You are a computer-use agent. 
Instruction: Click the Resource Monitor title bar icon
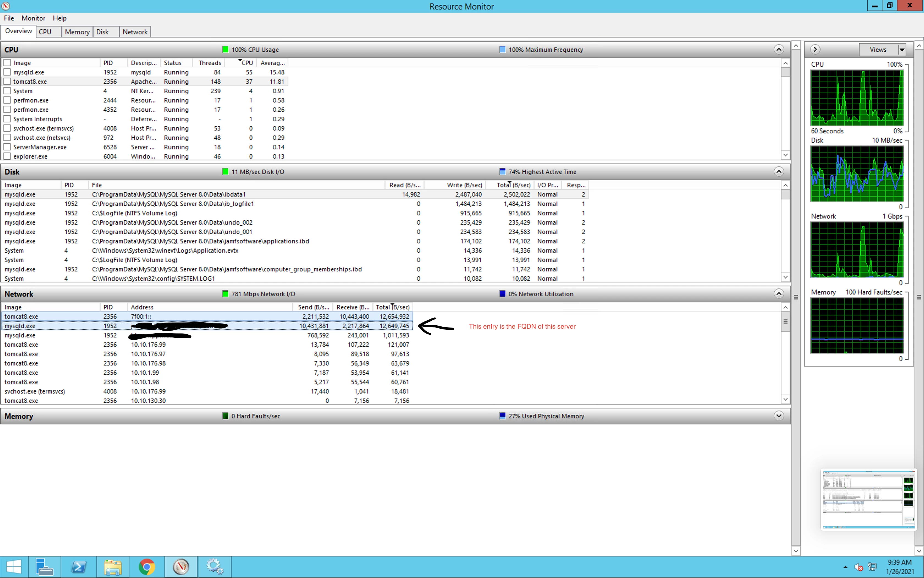point(5,6)
